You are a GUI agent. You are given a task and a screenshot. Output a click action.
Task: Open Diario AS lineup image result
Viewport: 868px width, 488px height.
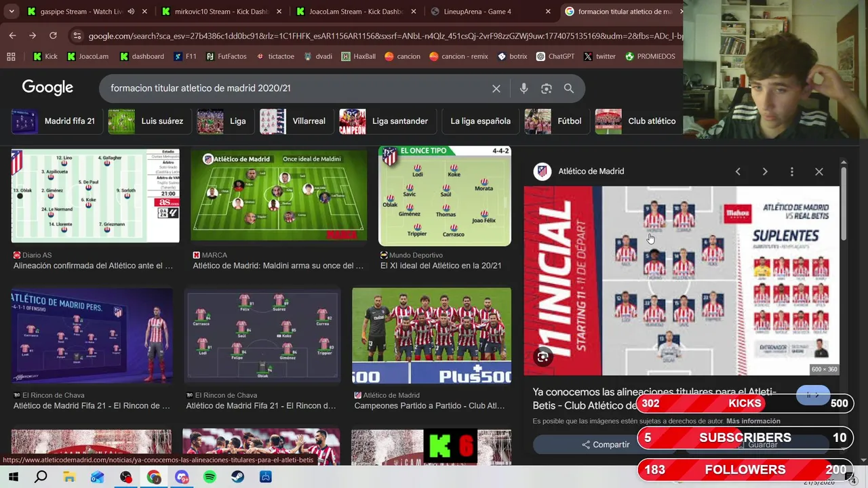95,195
